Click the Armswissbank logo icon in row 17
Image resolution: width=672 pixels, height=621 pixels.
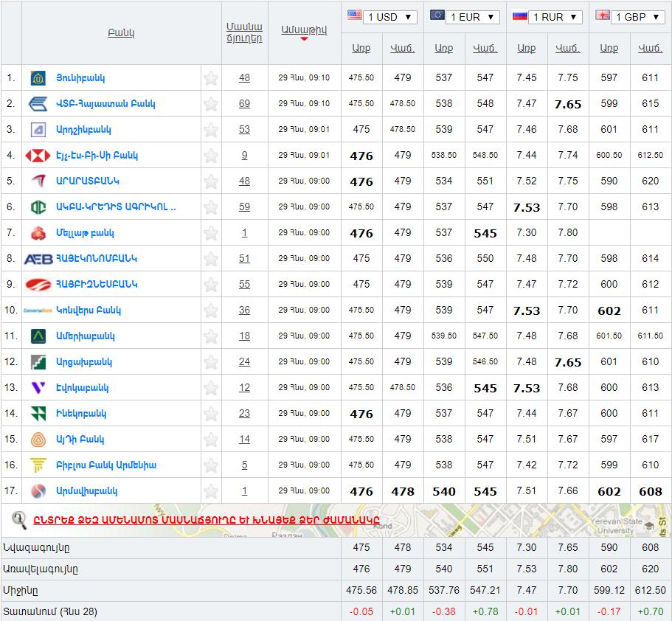(x=38, y=491)
